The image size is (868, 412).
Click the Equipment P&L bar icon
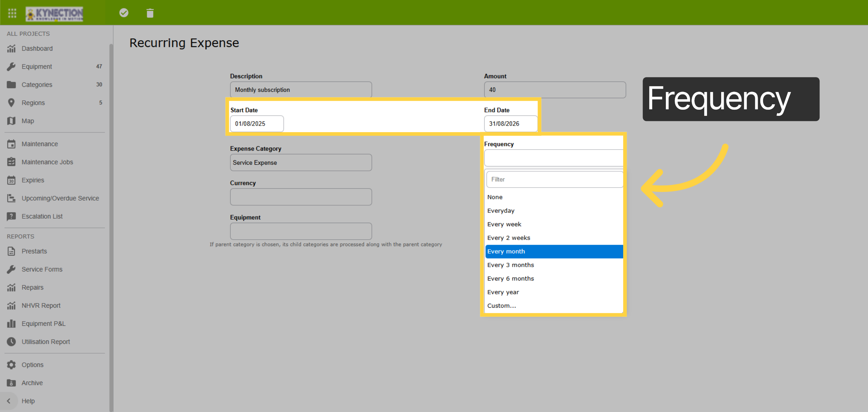[x=12, y=324]
